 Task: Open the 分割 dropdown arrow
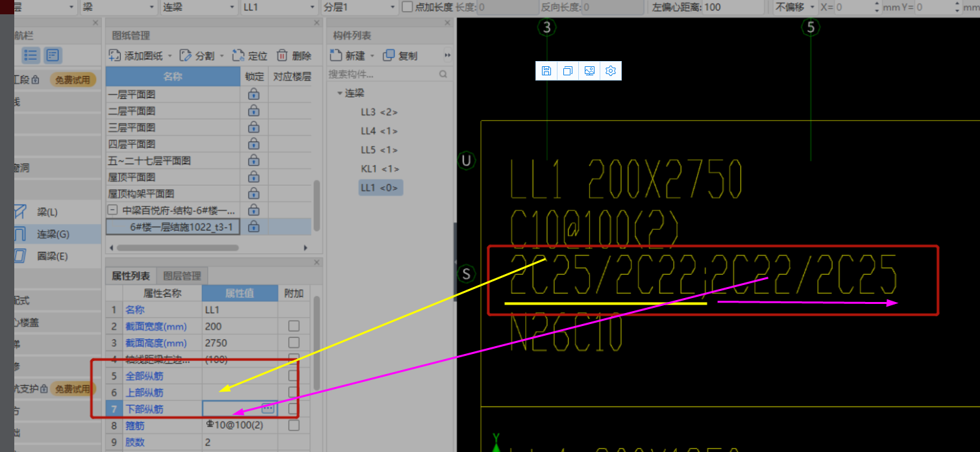(221, 56)
